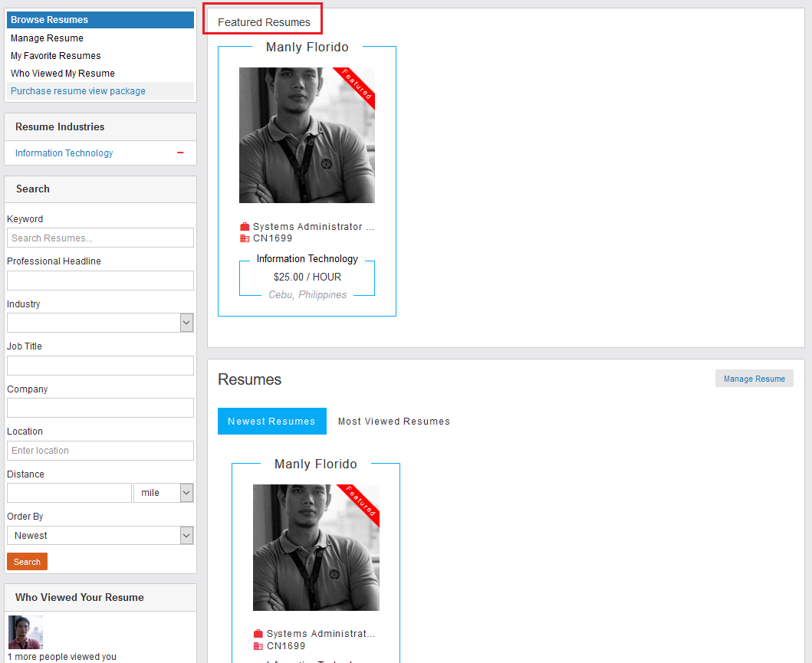Click briefcase icon in featured Manly Florido card

click(245, 227)
